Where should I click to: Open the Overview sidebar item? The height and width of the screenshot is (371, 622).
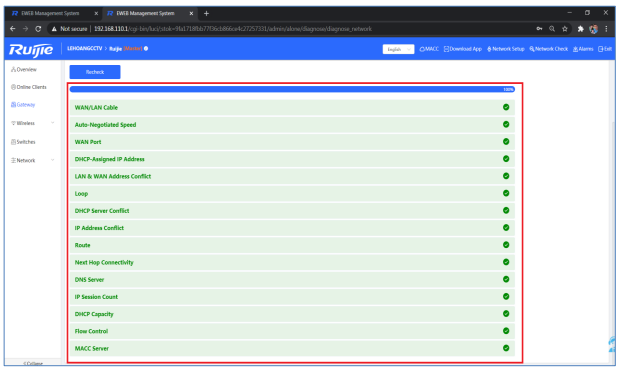click(24, 69)
